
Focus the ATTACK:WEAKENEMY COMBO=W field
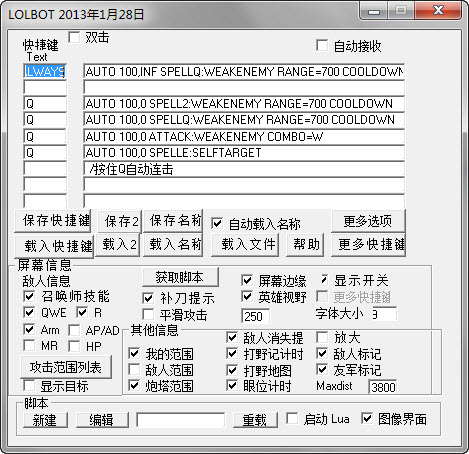tap(244, 136)
